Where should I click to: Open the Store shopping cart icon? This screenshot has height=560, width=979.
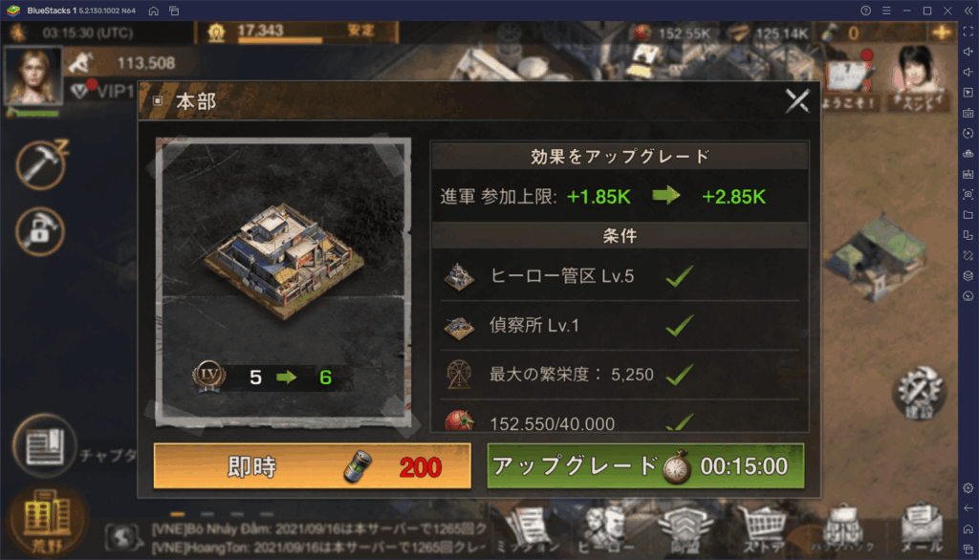click(x=763, y=528)
